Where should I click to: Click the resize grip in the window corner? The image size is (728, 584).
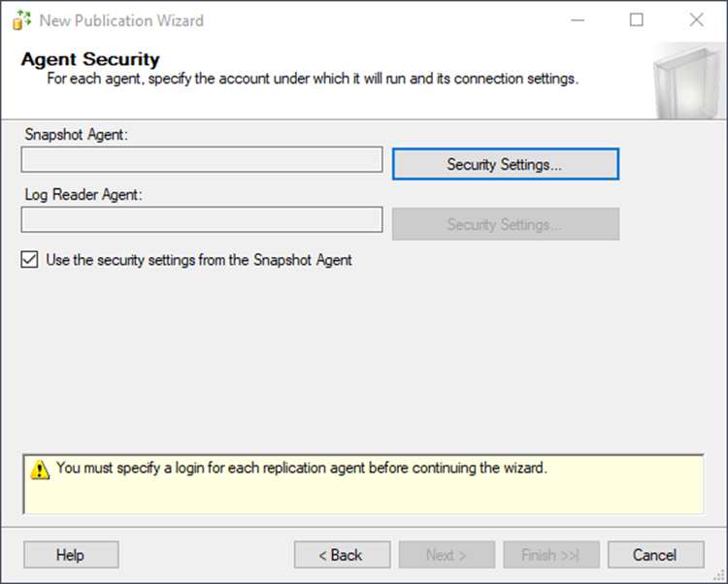[719, 575]
